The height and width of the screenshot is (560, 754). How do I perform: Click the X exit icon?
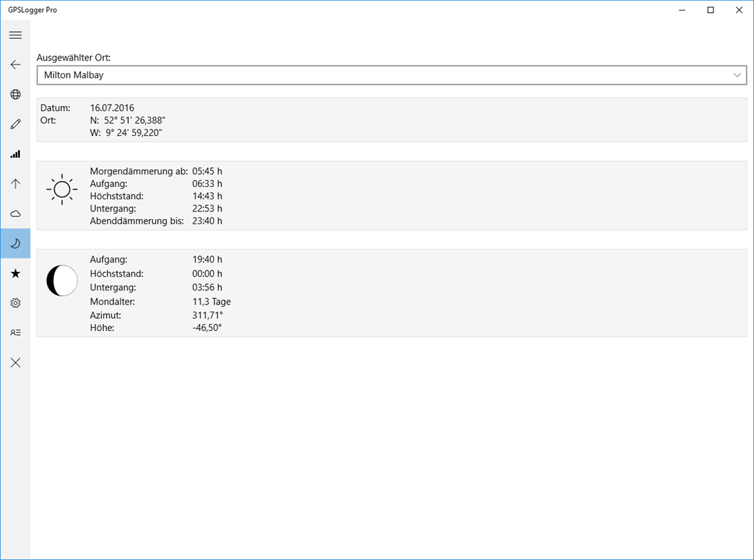click(x=15, y=362)
